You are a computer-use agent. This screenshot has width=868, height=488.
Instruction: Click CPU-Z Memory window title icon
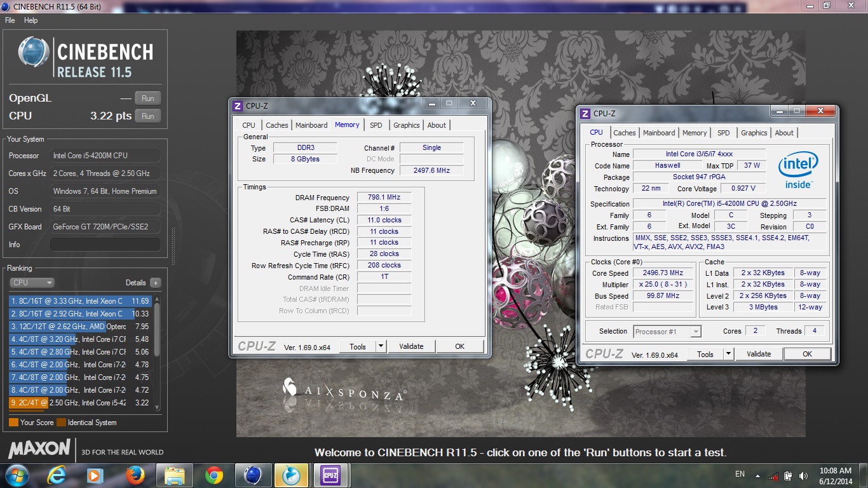point(238,106)
